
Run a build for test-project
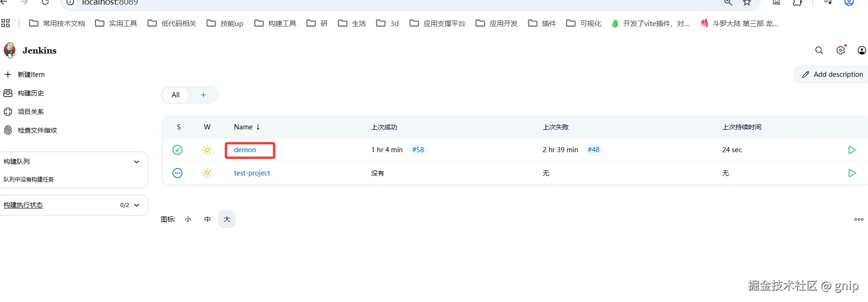coord(852,173)
